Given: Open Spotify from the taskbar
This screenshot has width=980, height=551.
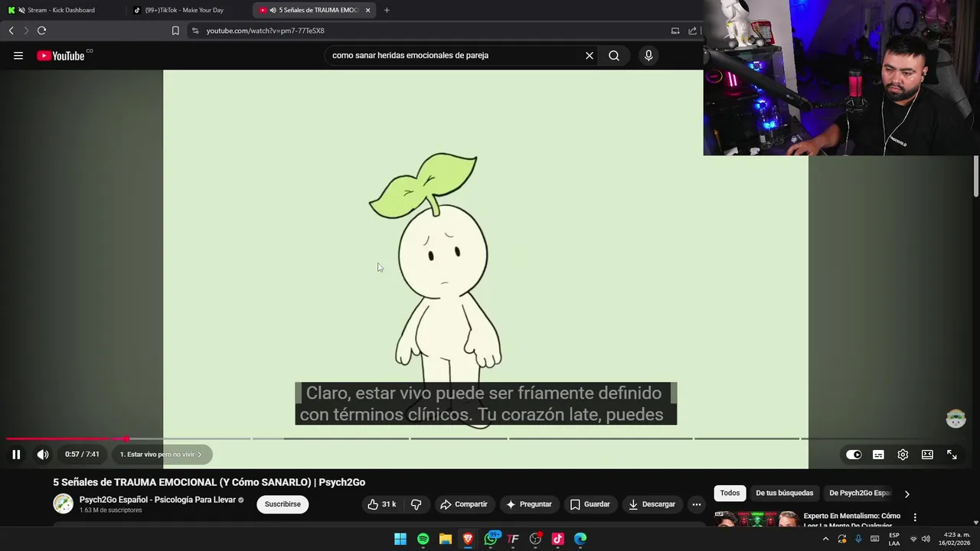Looking at the screenshot, I should 423,539.
